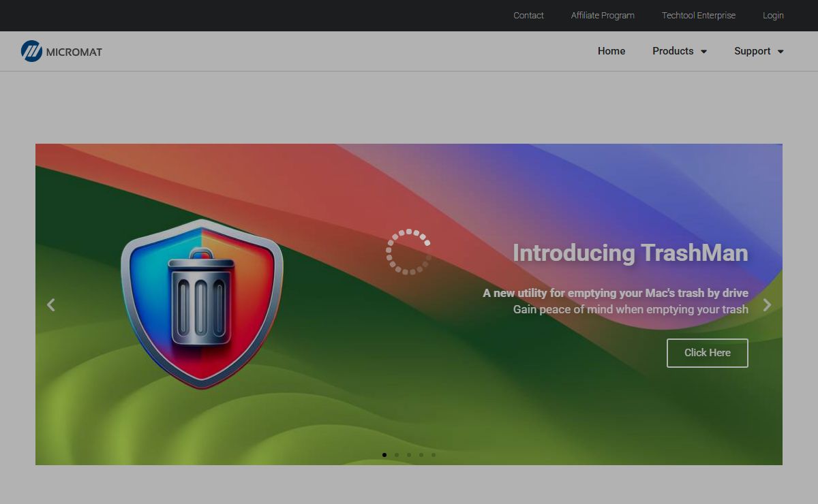
Task: Open the Affiliate Program link
Action: pyautogui.click(x=603, y=16)
